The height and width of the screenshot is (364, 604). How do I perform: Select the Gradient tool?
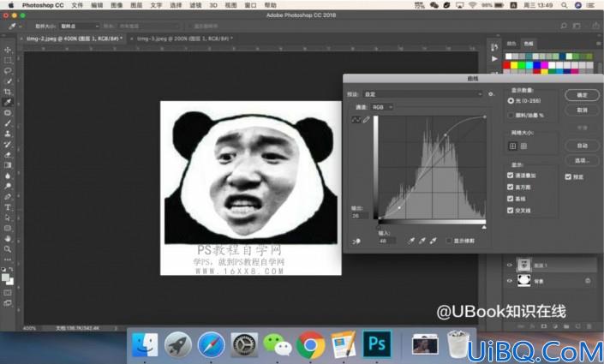click(8, 165)
